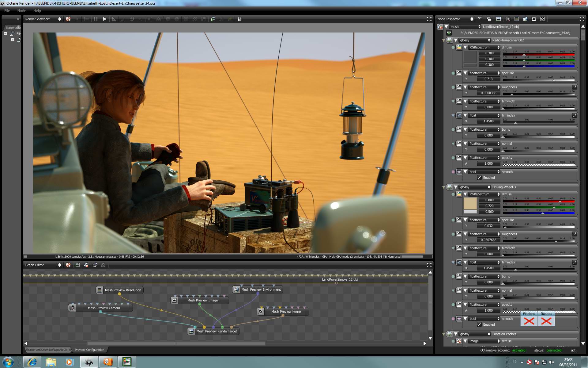588x368 pixels.
Task: Maximize the Graph Editor panel
Action: (429, 265)
